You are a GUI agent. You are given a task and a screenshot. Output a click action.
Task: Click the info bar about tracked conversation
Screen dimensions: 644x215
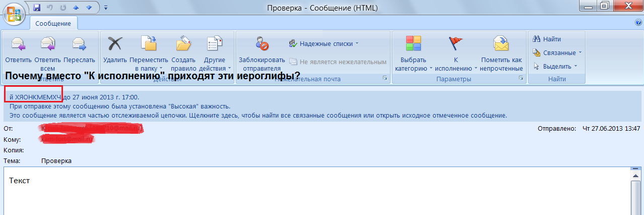click(x=258, y=115)
